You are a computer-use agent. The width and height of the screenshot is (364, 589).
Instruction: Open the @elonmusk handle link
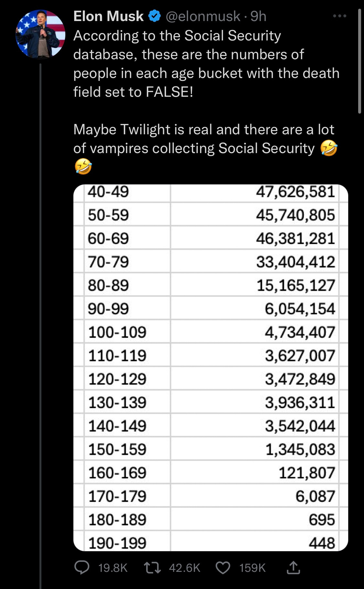coord(203,16)
